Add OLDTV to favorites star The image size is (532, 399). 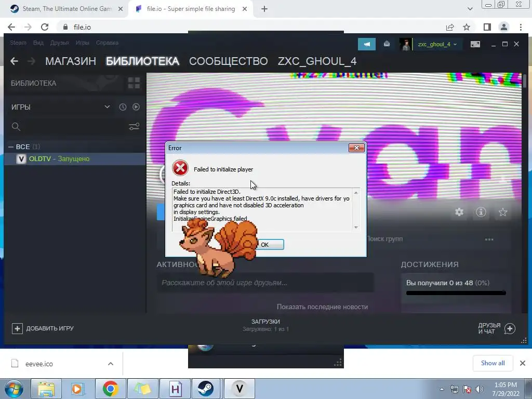click(503, 212)
